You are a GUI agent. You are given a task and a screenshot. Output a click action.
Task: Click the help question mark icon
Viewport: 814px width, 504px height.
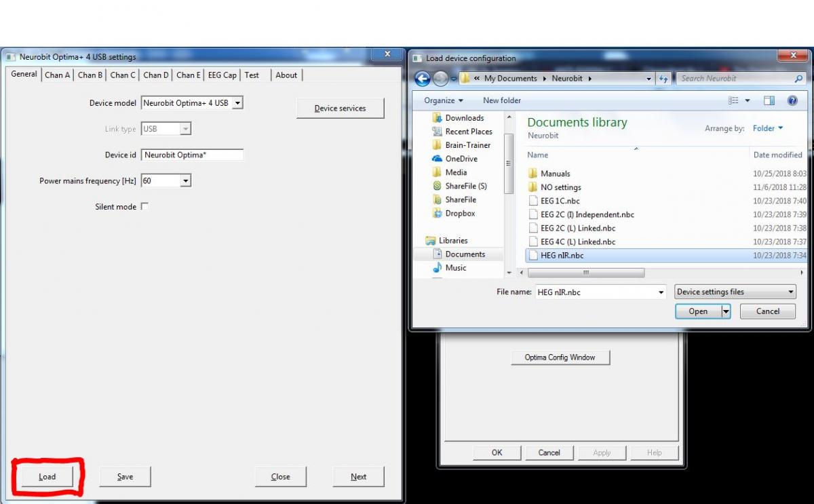click(x=792, y=100)
